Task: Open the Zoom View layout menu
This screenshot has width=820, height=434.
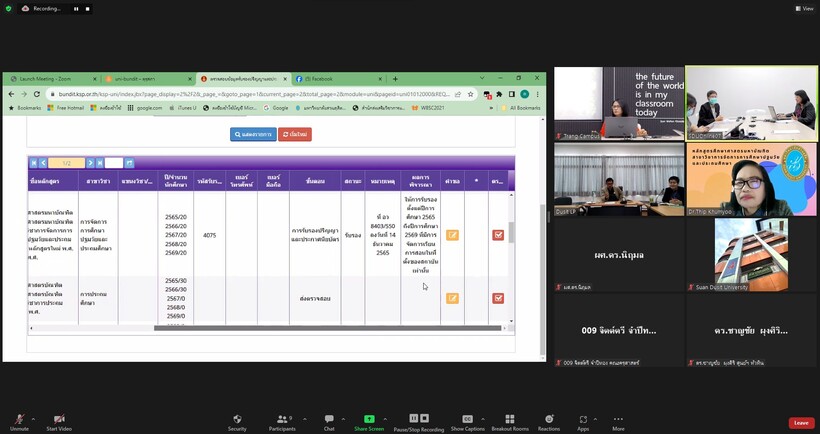Action: pos(804,8)
